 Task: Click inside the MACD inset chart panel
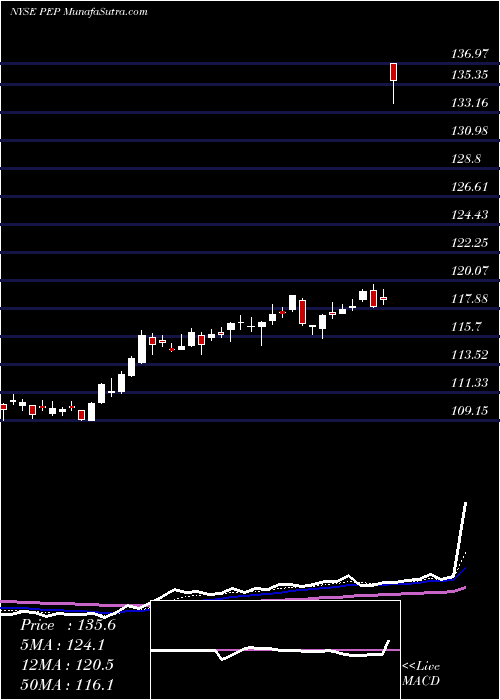click(x=275, y=650)
